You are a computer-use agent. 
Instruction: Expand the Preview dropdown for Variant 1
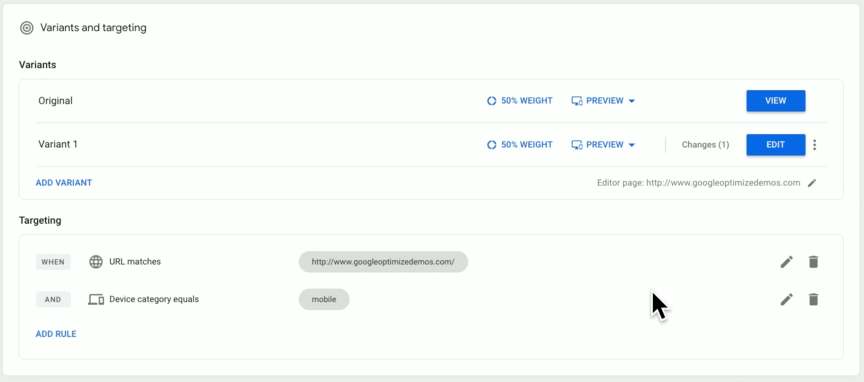603,144
